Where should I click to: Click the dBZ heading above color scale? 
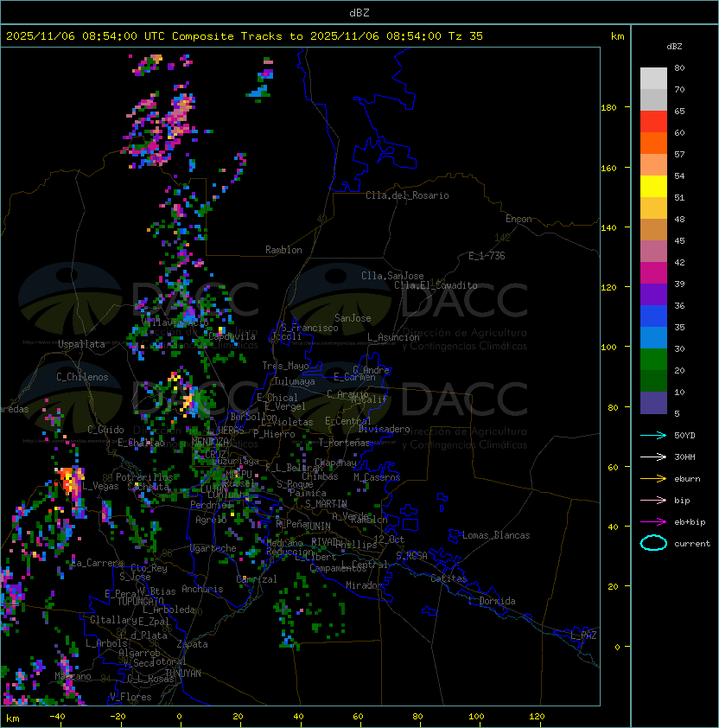[674, 47]
